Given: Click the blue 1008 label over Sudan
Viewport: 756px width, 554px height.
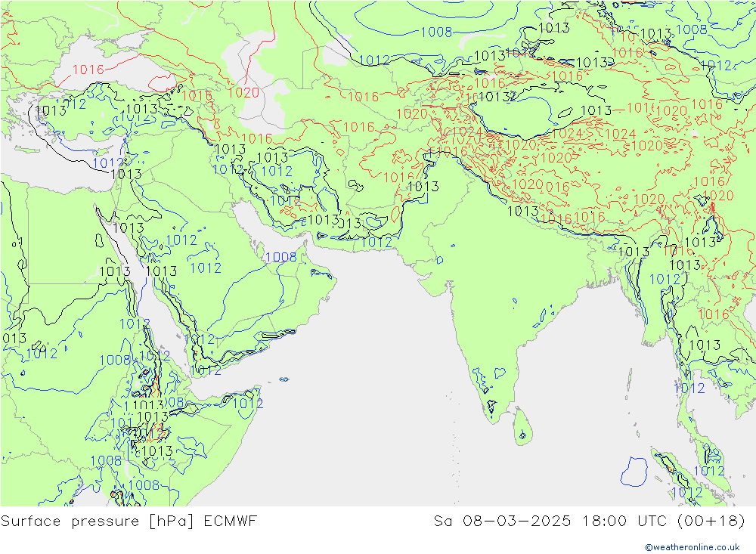Looking at the screenshot, I should (115, 361).
